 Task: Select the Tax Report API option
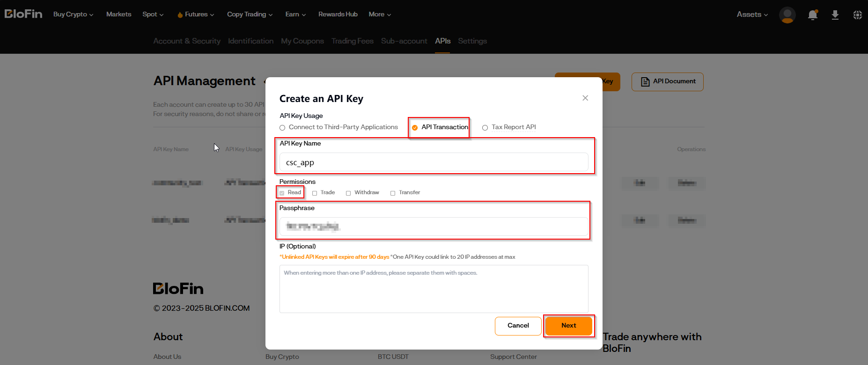[485, 128]
